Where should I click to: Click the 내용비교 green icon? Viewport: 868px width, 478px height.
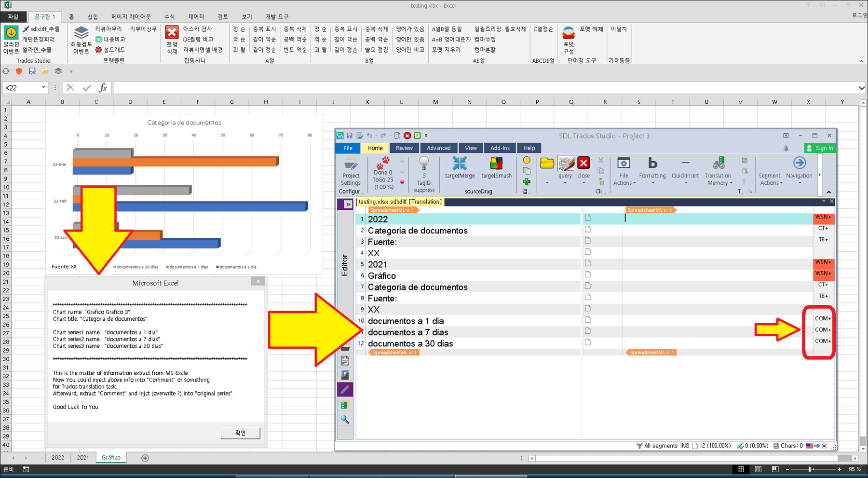pos(98,40)
